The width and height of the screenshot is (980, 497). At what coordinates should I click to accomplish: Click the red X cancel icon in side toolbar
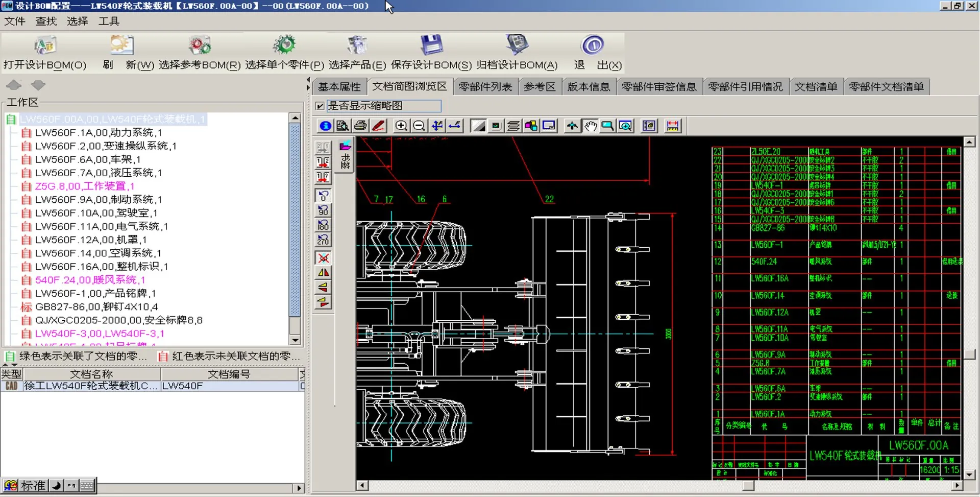click(323, 258)
